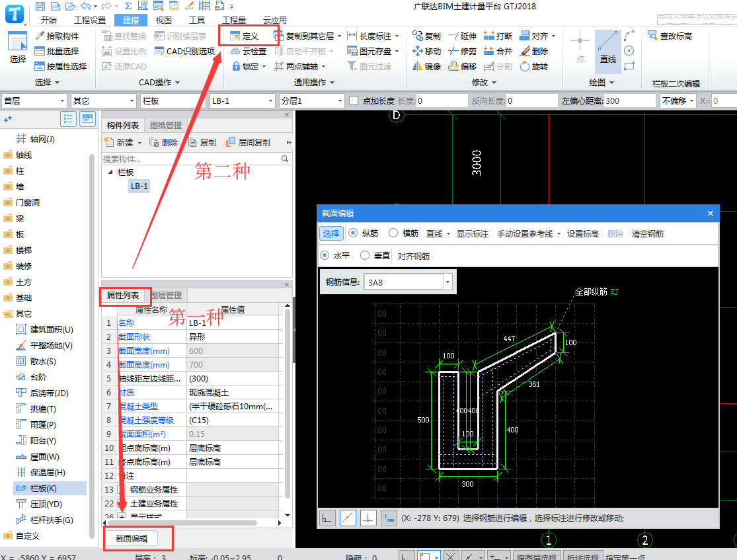The image size is (737, 560).
Task: Select LB-1 in the component list
Action: coord(139,186)
